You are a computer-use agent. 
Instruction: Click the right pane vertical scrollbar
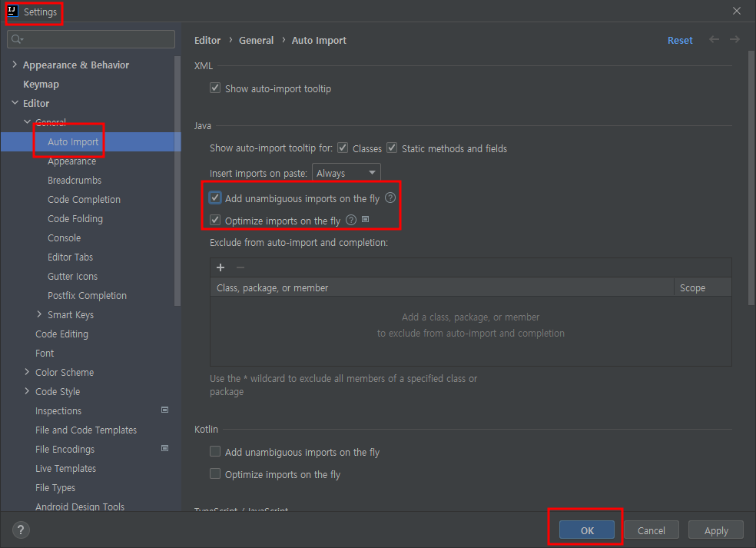751,178
